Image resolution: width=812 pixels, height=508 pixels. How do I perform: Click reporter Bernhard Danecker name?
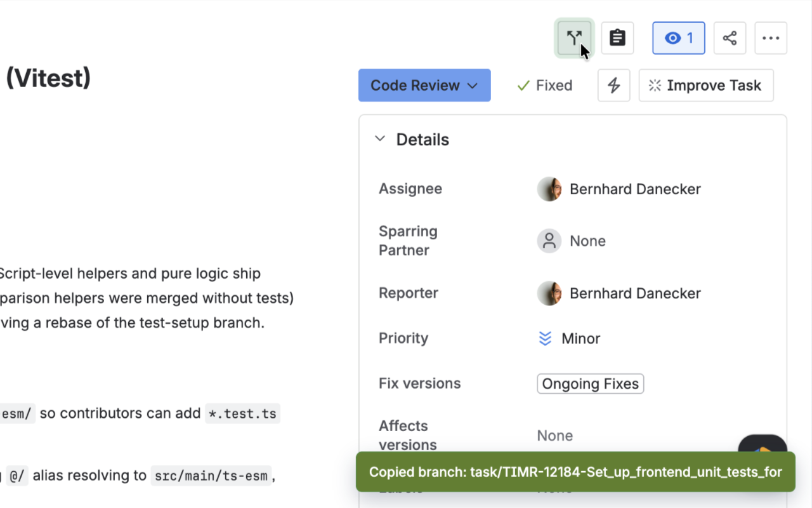(x=635, y=293)
